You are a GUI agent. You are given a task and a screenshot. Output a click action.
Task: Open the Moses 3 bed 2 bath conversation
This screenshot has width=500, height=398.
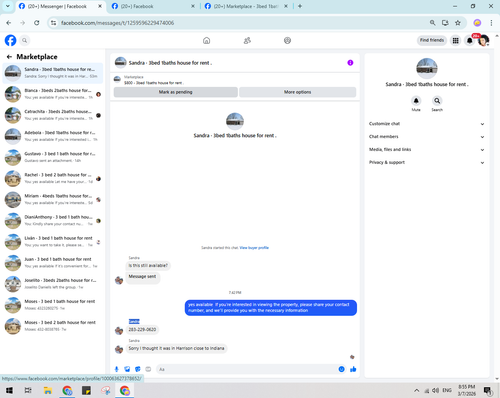(53, 326)
